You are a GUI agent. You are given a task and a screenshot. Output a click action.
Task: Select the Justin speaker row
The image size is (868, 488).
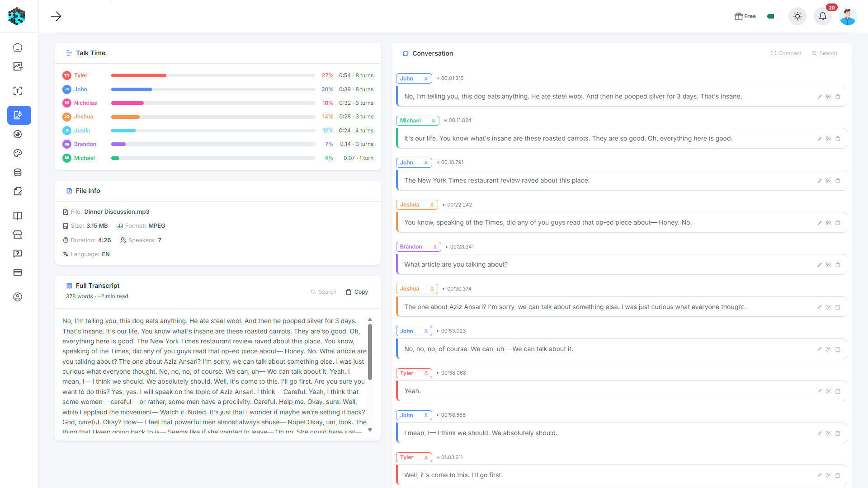pyautogui.click(x=218, y=131)
